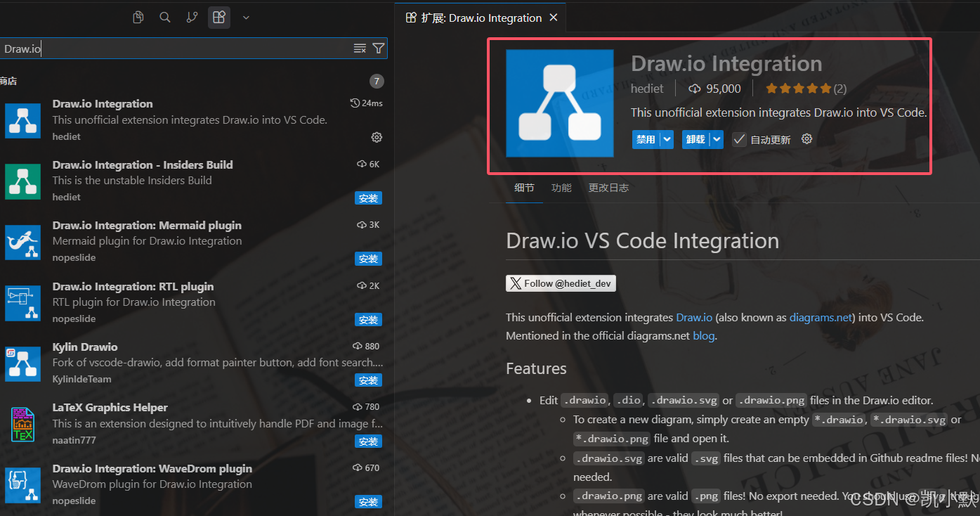The image size is (980, 516).
Task: Toggle the 自动更新 checkbox
Action: 739,139
